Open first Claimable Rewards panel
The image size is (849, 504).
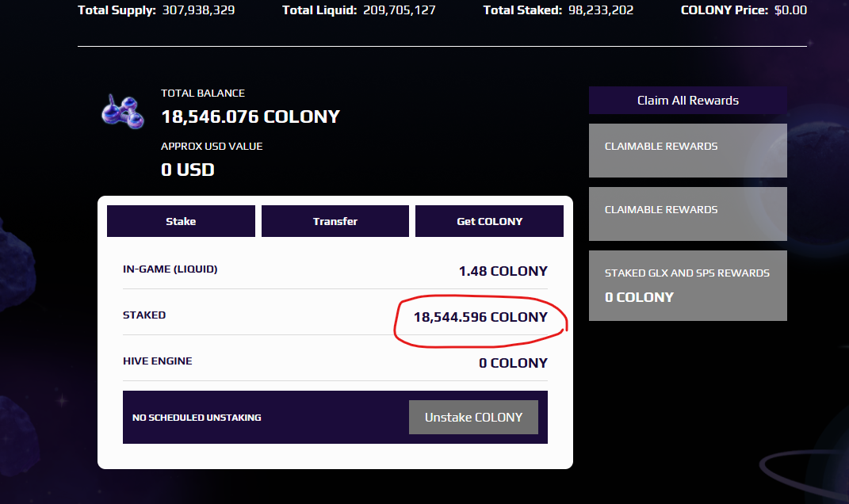coord(687,151)
